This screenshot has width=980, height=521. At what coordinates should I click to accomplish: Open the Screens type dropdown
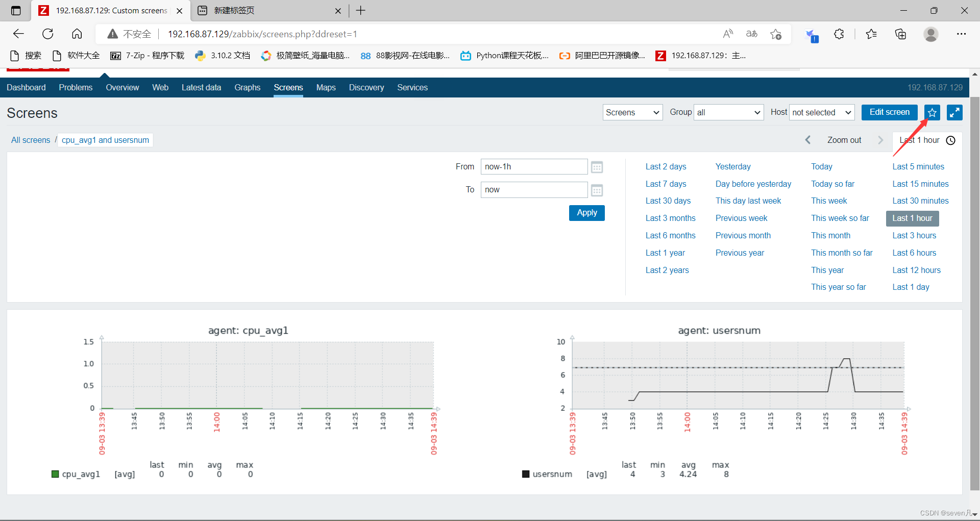pyautogui.click(x=632, y=112)
